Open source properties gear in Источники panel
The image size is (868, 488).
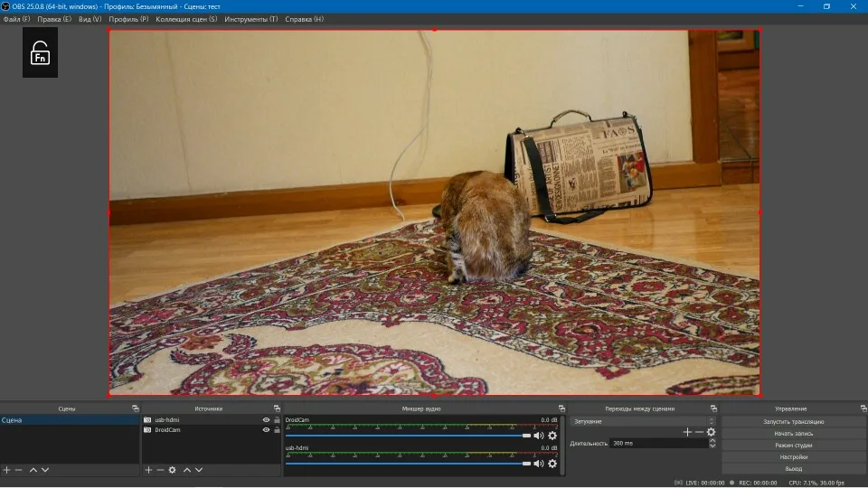[172, 470]
